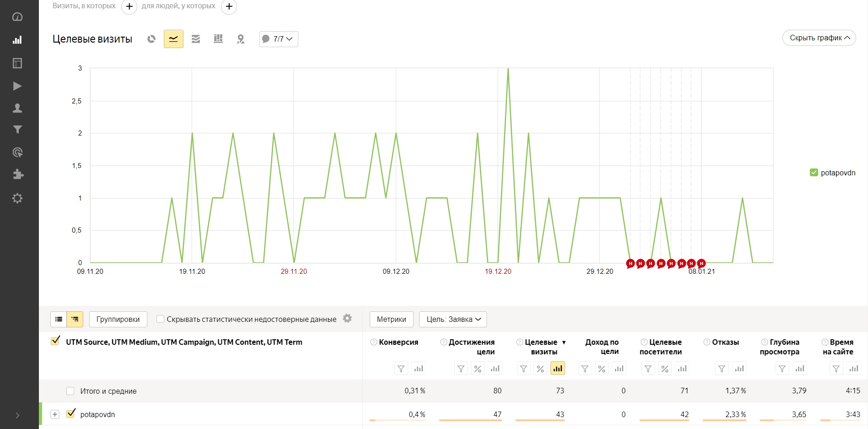Open the map chart view
The width and height of the screenshot is (868, 429).
241,39
